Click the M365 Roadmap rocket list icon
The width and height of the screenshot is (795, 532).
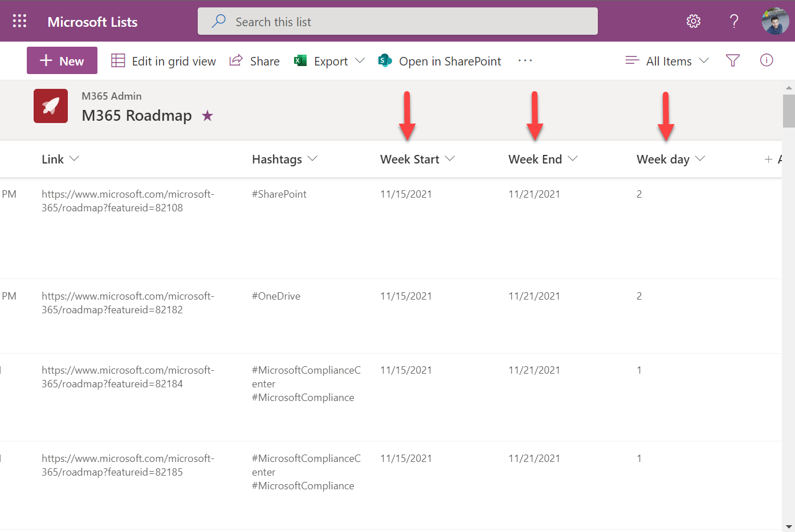point(50,106)
